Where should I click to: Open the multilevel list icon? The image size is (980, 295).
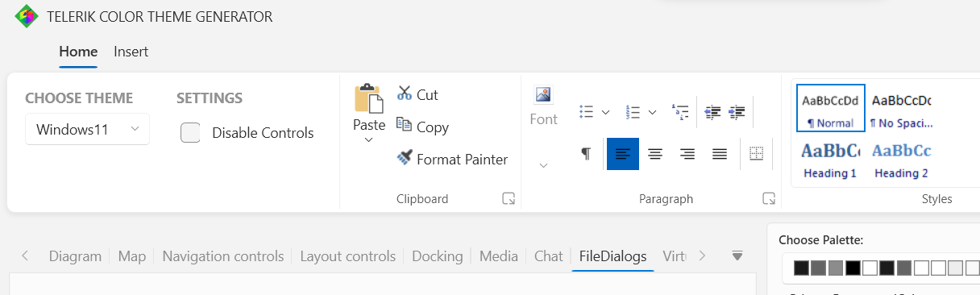[680, 112]
